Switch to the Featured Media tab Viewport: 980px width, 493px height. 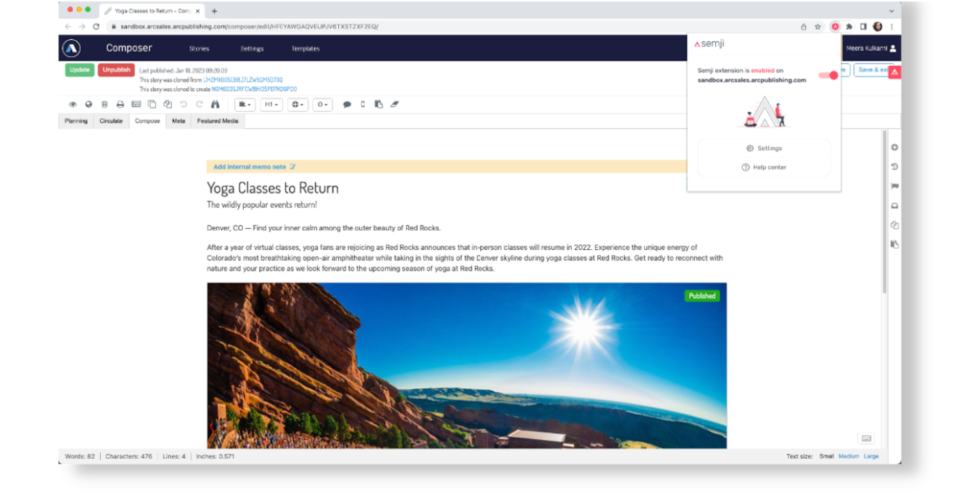(218, 121)
